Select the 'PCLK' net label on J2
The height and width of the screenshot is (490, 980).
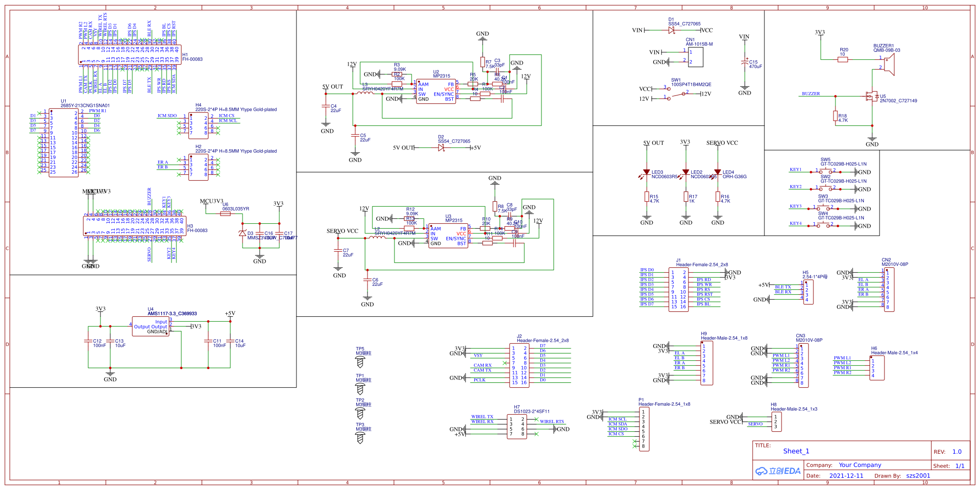click(x=479, y=380)
